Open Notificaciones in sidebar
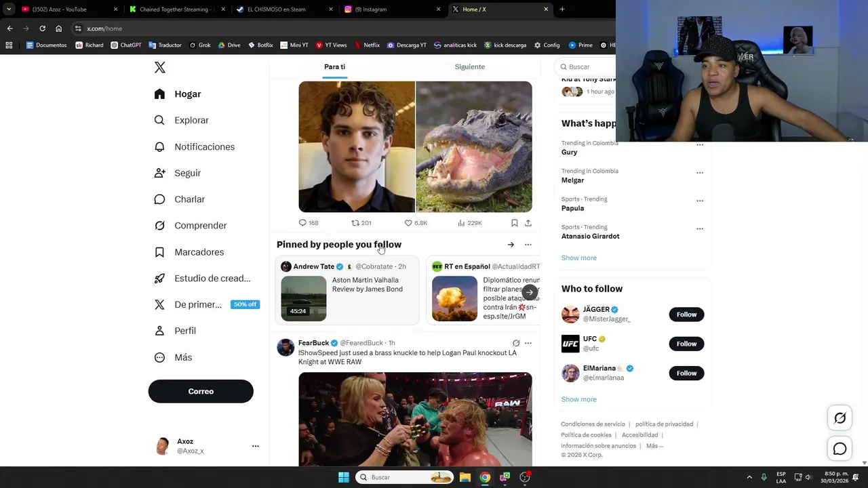This screenshot has width=868, height=488. click(195, 146)
